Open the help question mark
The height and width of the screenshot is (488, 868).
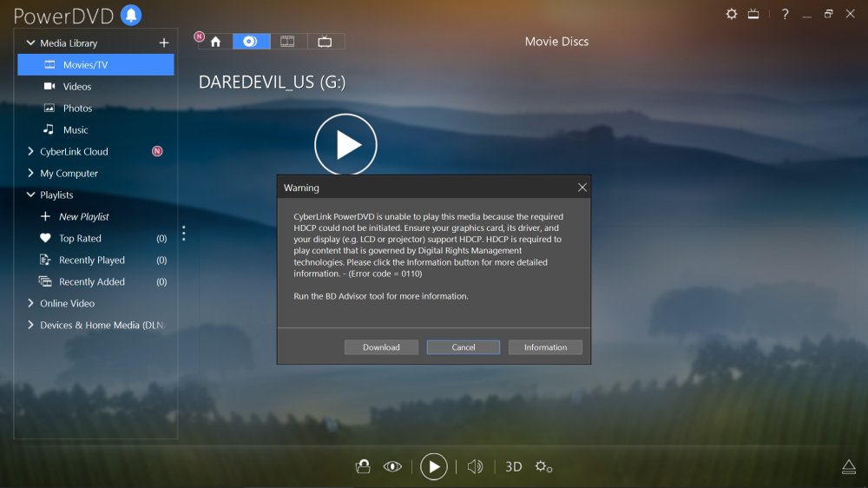tap(785, 14)
